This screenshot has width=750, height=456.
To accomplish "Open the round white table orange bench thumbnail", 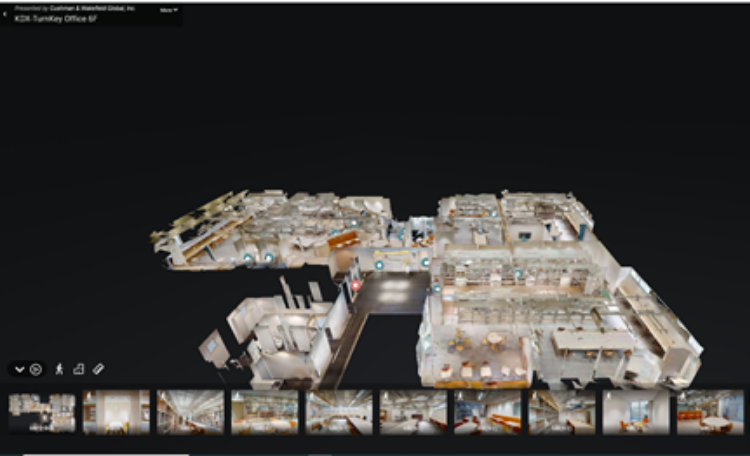I will coord(710,412).
